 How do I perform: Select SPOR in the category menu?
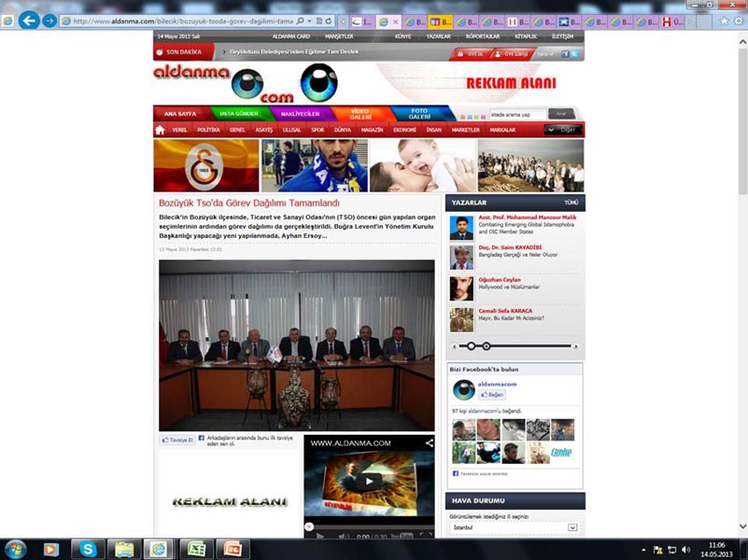click(x=318, y=130)
